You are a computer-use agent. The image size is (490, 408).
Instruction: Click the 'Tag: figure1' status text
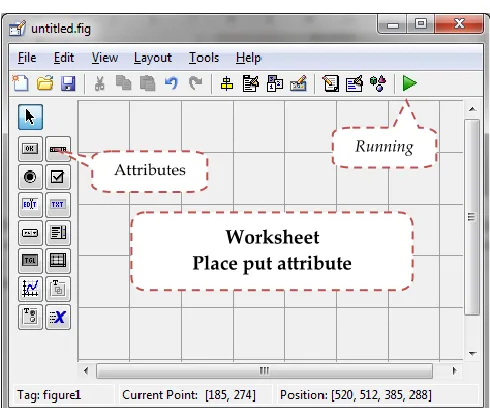(49, 395)
